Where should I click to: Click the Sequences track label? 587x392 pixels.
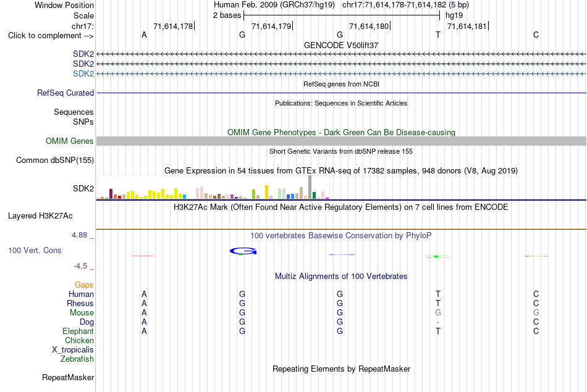(74, 112)
